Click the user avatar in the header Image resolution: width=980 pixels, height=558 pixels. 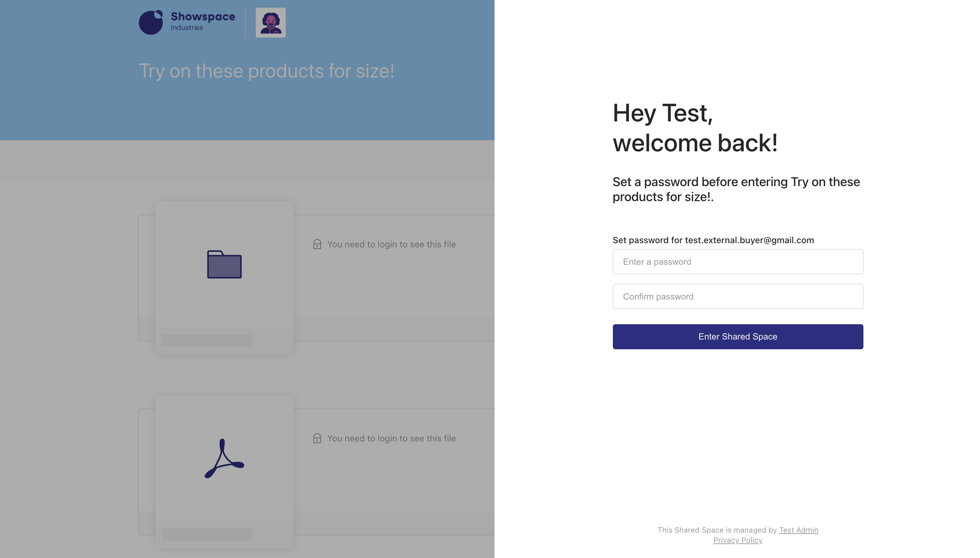point(271,23)
